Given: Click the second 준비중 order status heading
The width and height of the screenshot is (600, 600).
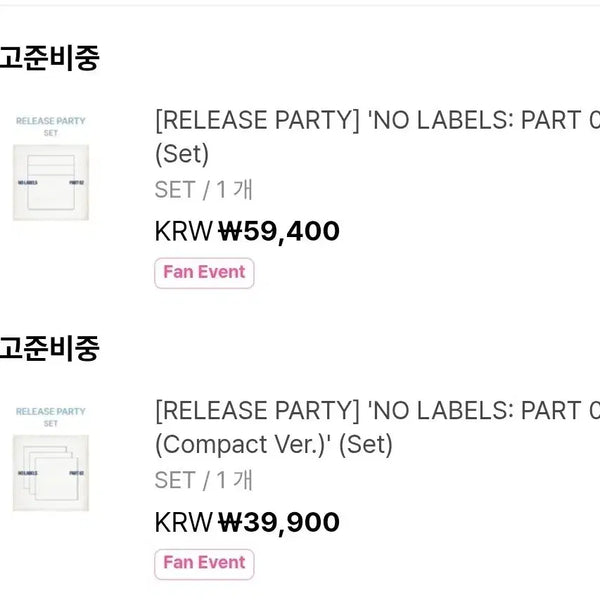Looking at the screenshot, I should pos(49,349).
